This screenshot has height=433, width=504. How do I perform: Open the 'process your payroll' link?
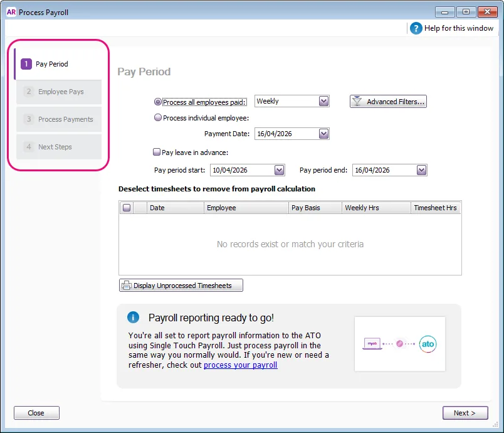pos(241,365)
